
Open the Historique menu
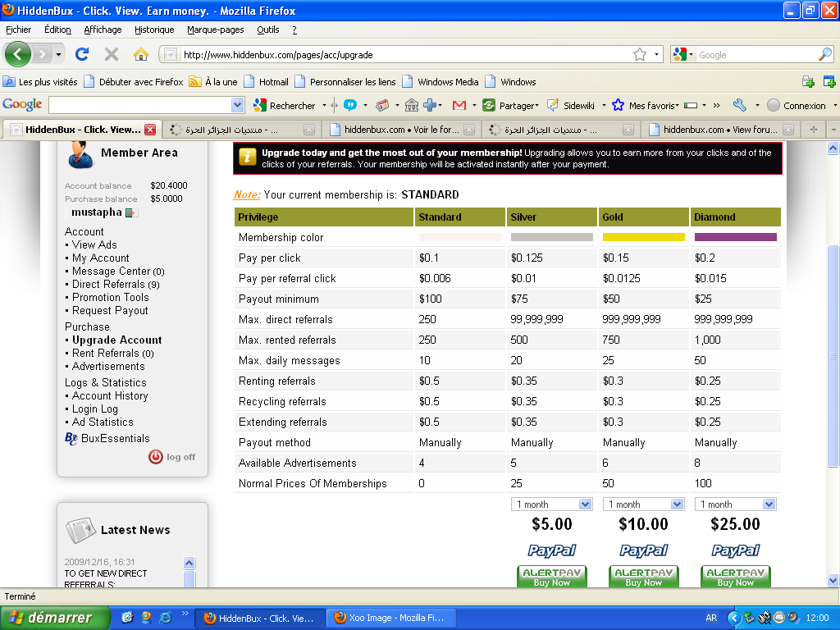[154, 30]
